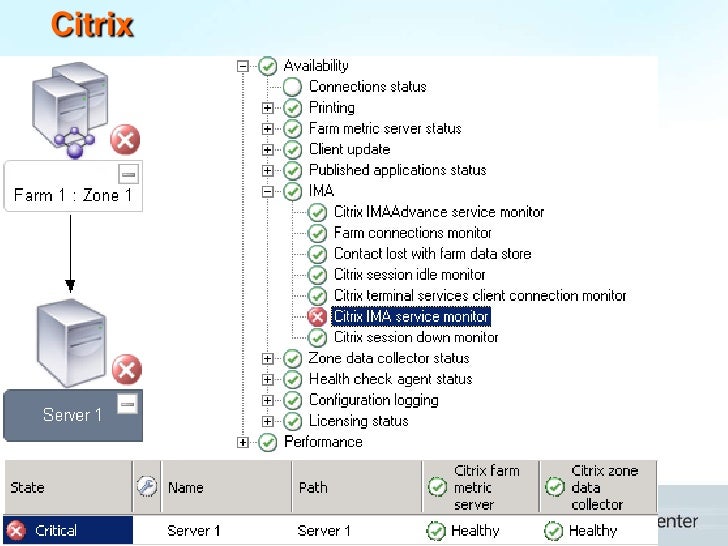Select Server 1 in the Name column
Viewport: 728px width, 546px height.
(194, 531)
